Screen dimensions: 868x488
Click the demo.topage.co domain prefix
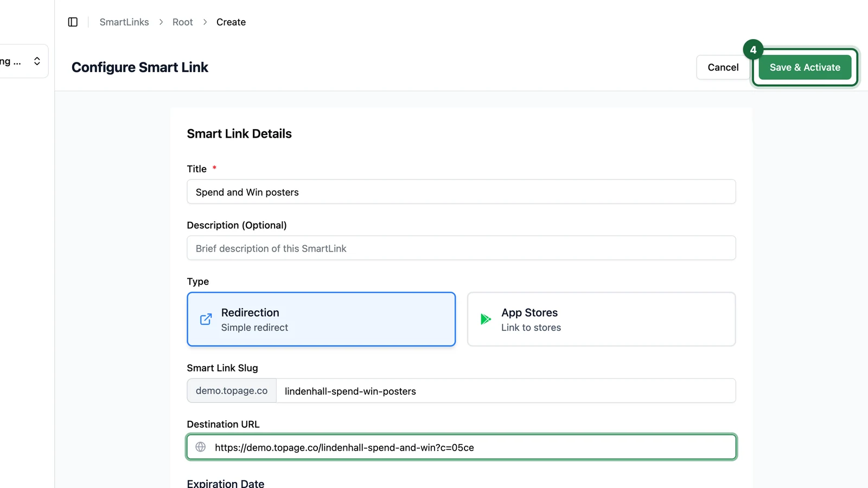(x=232, y=391)
